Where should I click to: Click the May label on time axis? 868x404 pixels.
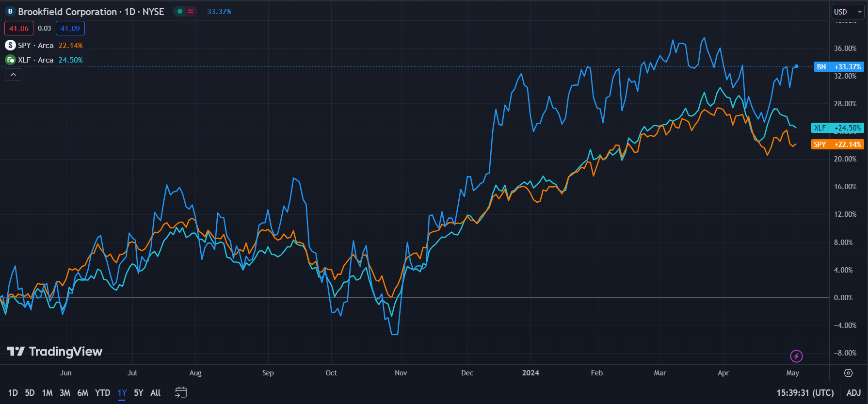(x=793, y=373)
